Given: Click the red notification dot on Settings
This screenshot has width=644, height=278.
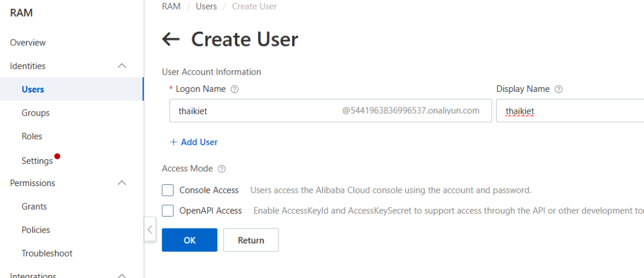Looking at the screenshot, I should pos(57,157).
